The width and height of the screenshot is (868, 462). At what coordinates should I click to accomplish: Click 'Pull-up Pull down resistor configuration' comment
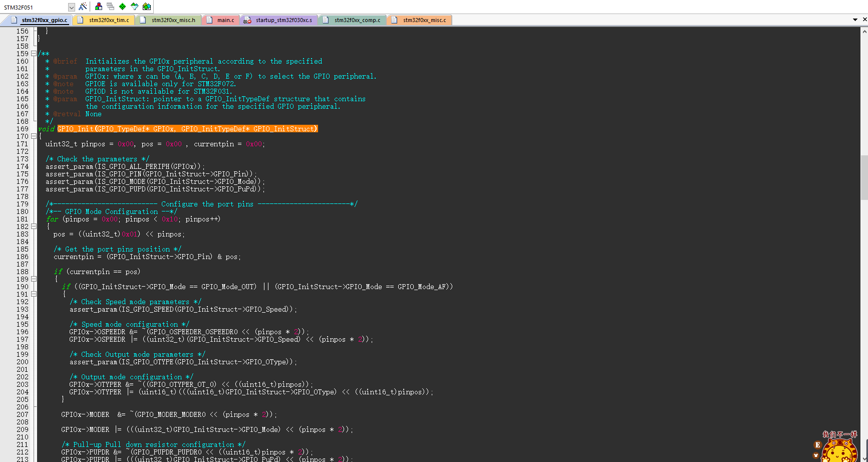153,444
